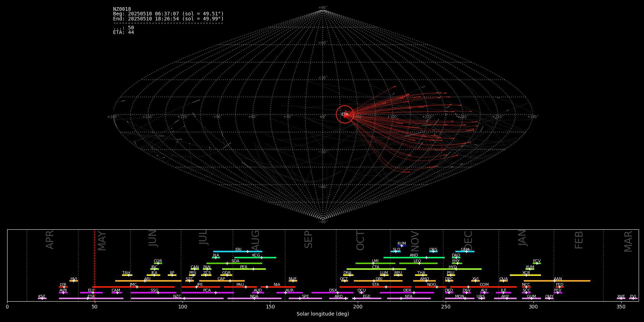Click the LMI shower label

coord(375,261)
